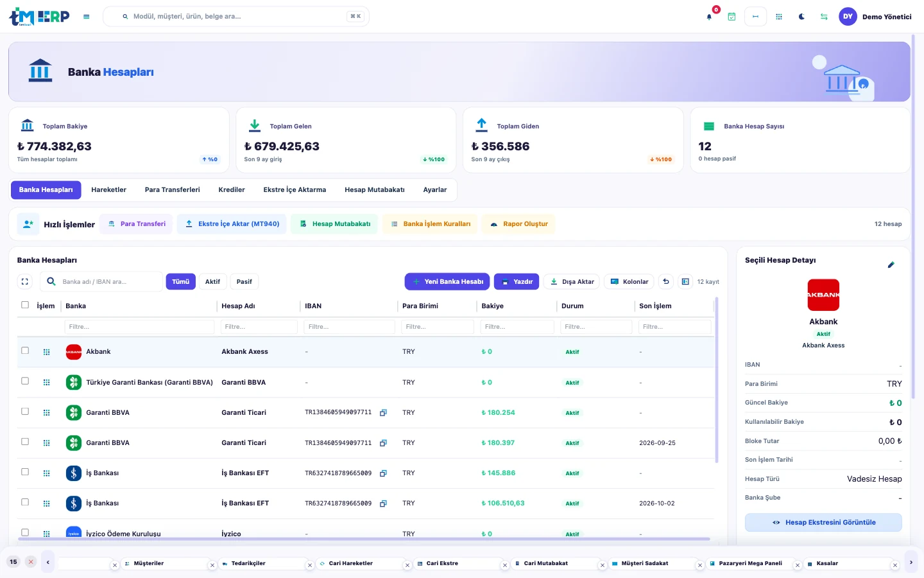Close the Müşteriler bottom tab
The height and width of the screenshot is (578, 924).
pos(212,565)
